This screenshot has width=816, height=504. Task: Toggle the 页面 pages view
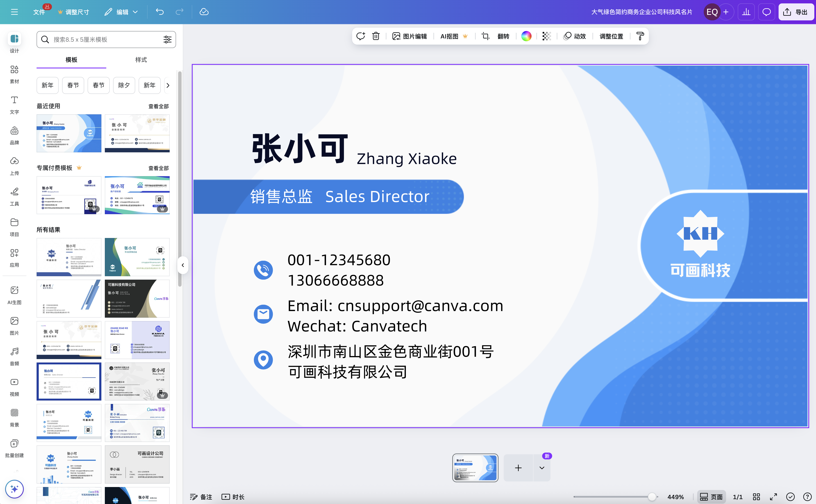tap(711, 497)
